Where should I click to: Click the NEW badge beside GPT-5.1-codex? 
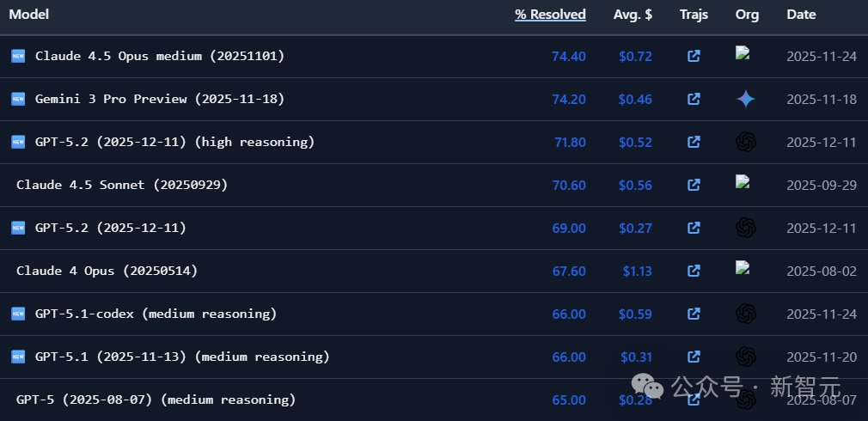click(x=18, y=314)
